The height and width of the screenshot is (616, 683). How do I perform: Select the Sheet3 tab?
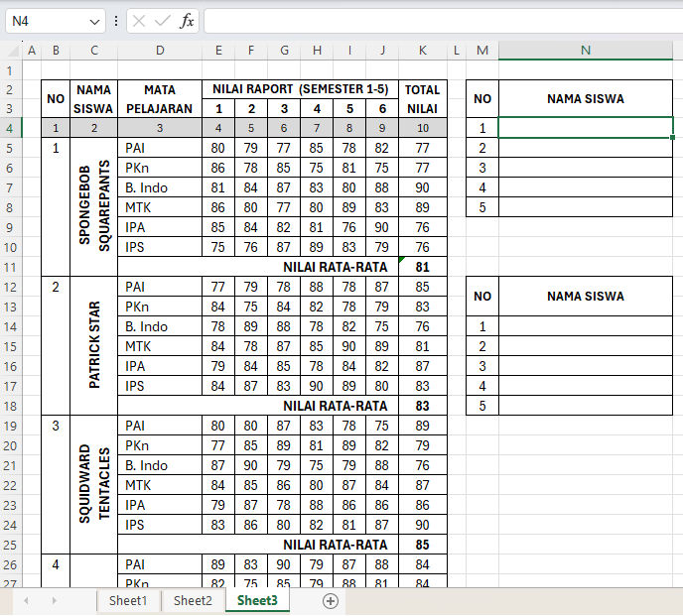257,601
